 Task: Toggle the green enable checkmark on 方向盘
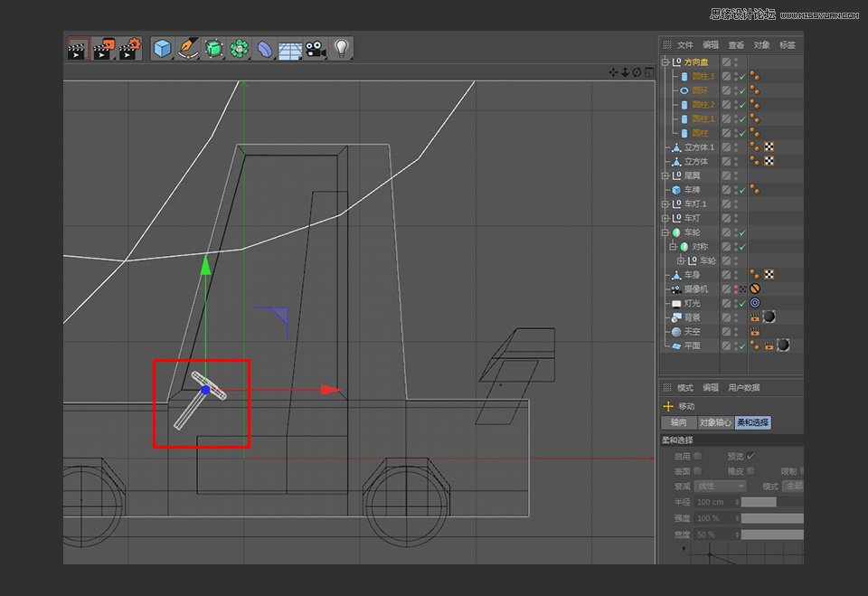click(742, 61)
